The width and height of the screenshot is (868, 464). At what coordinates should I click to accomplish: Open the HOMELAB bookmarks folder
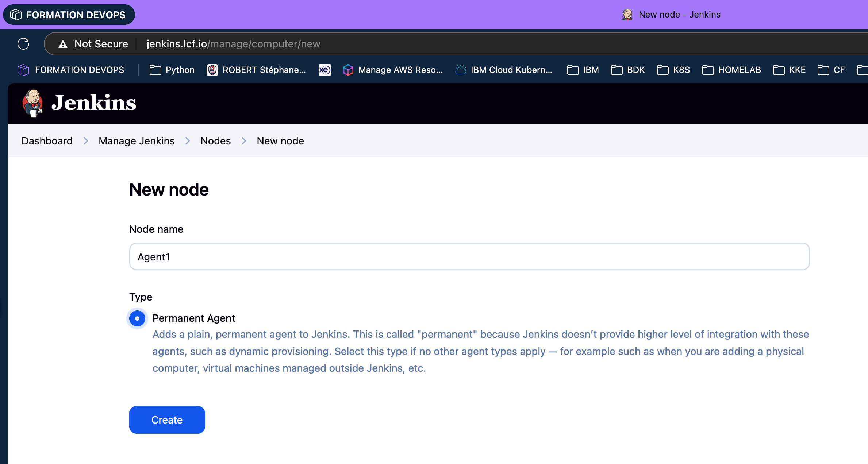click(x=731, y=70)
